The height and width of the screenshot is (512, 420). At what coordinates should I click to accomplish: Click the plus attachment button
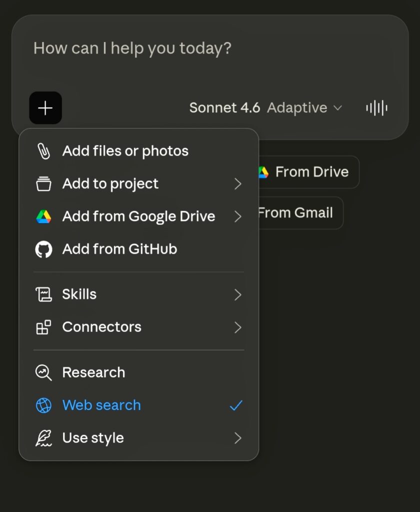(45, 108)
